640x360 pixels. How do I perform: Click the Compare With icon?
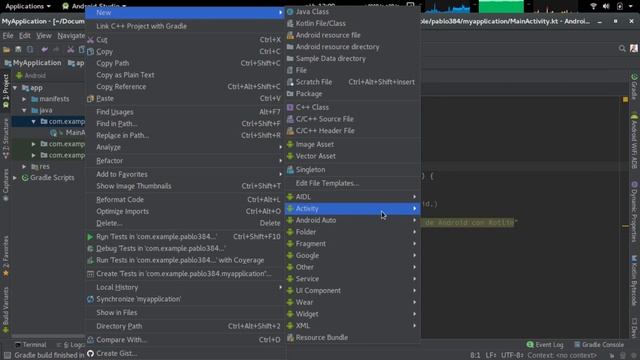90,340
